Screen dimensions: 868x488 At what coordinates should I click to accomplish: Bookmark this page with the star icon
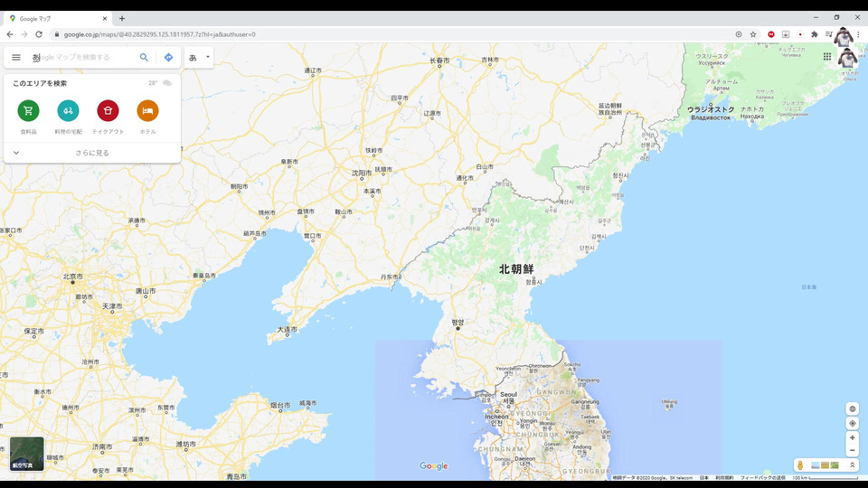[753, 34]
